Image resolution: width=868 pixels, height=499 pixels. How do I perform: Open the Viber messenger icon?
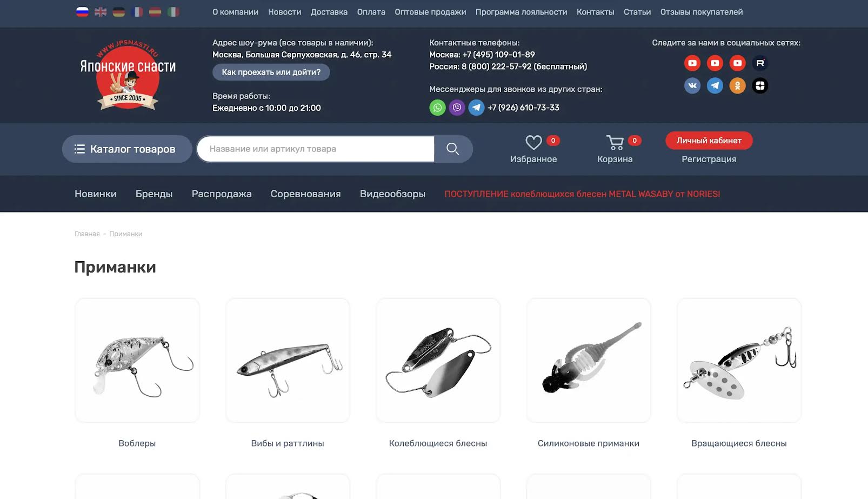point(457,108)
